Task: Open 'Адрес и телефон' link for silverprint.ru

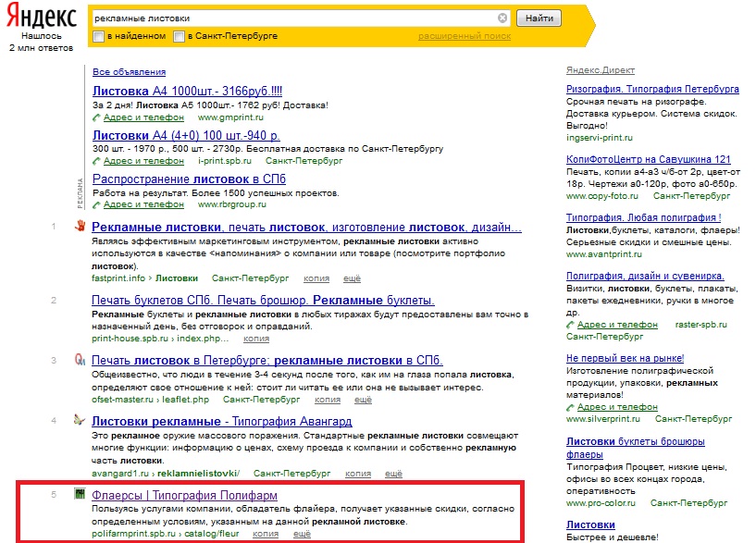Action: 617,407
